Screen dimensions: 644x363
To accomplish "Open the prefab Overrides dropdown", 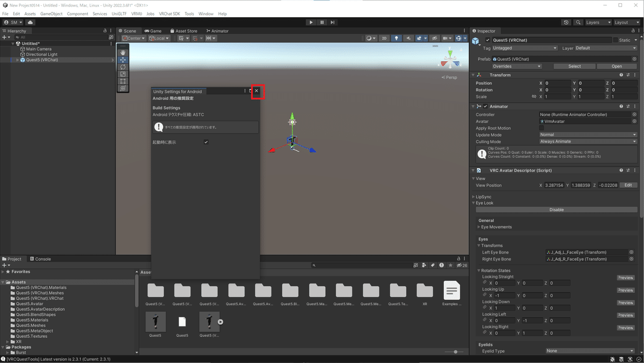I will (x=517, y=67).
